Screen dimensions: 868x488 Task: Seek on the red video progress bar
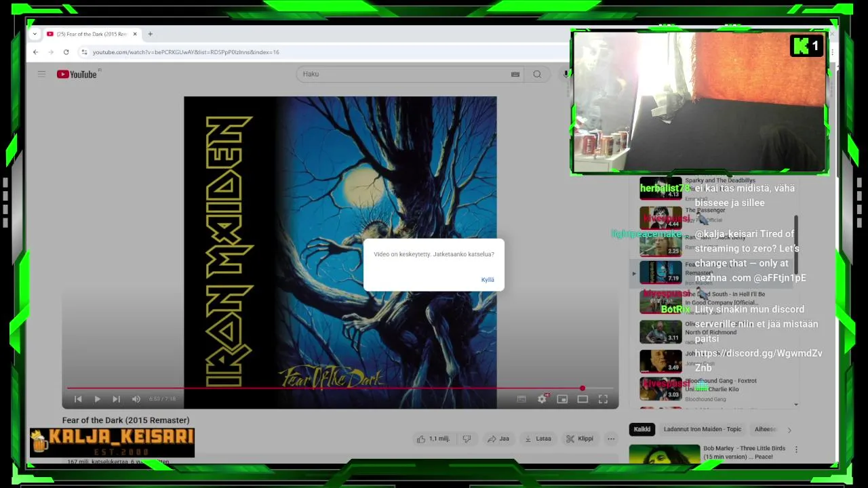coord(340,388)
